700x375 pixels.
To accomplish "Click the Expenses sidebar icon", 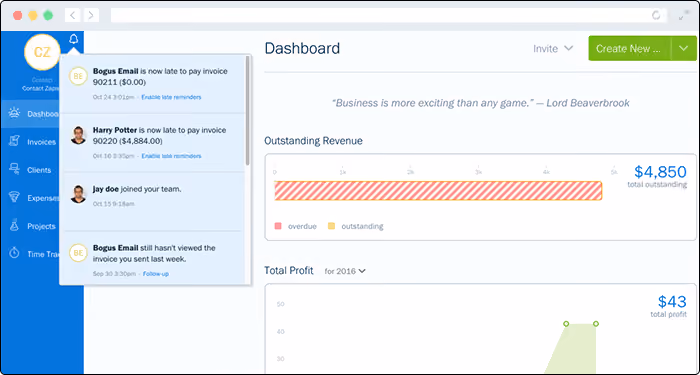I will point(14,198).
